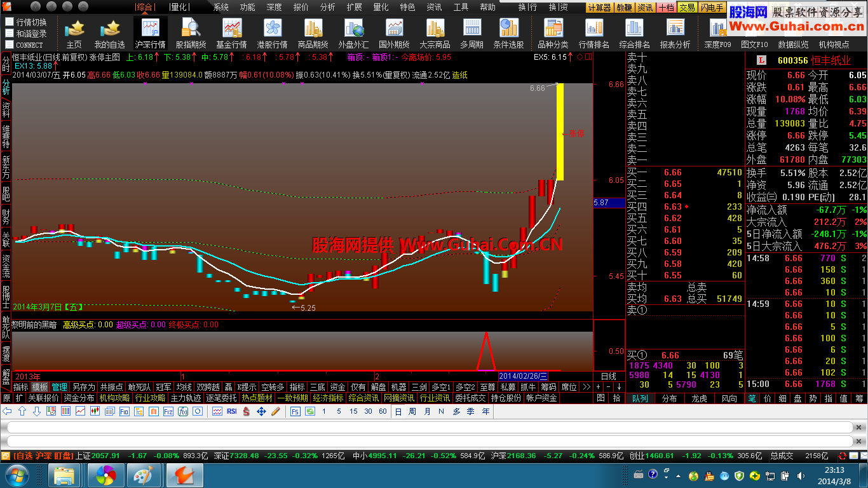Click the 计算器 calculator button
The width and height of the screenshot is (868, 488).
[x=599, y=8]
